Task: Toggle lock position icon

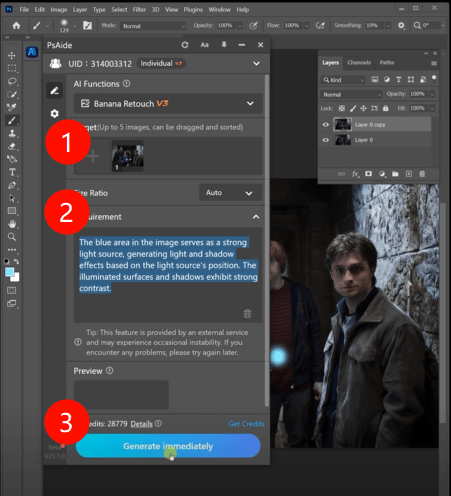Action: (x=363, y=108)
